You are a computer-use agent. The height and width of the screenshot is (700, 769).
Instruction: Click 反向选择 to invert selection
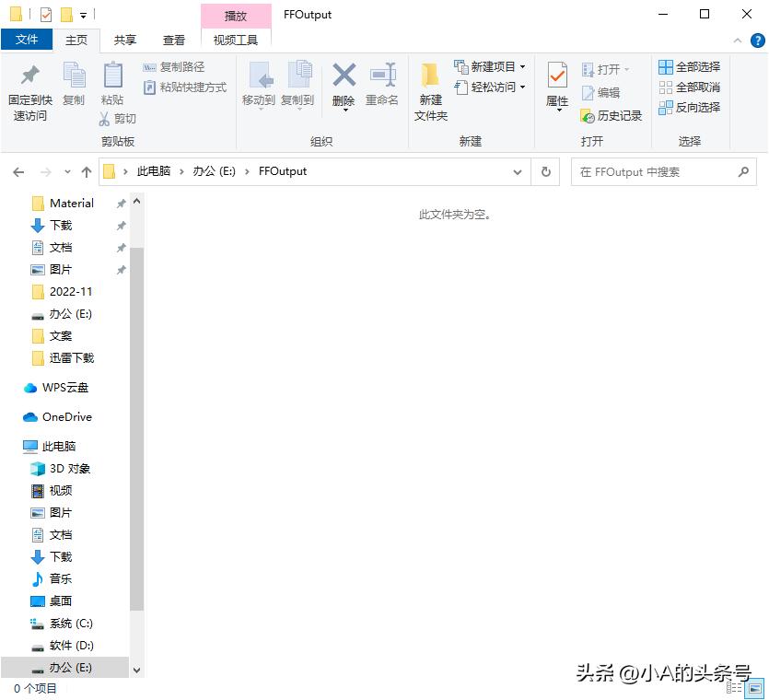(690, 108)
